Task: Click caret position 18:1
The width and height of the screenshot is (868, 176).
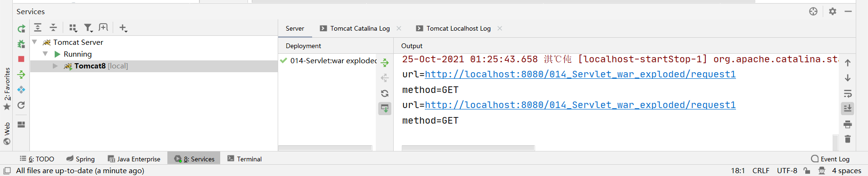Action: (x=738, y=171)
